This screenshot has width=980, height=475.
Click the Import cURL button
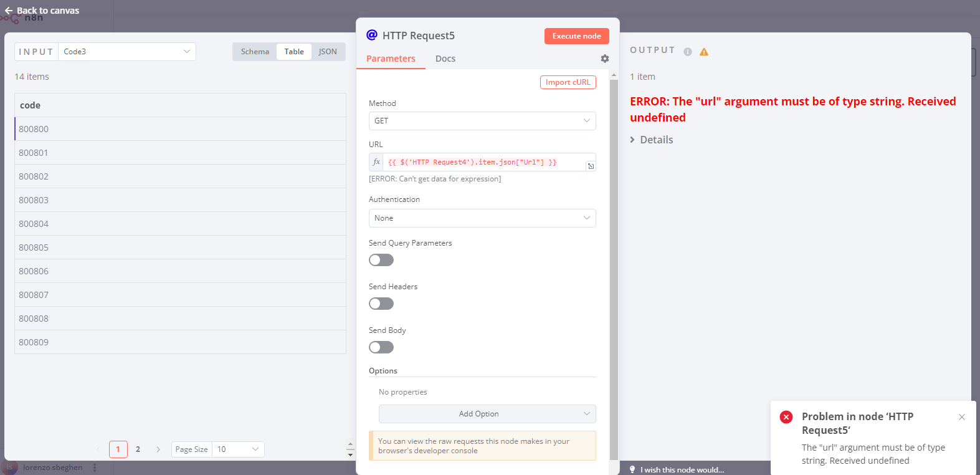pos(568,82)
